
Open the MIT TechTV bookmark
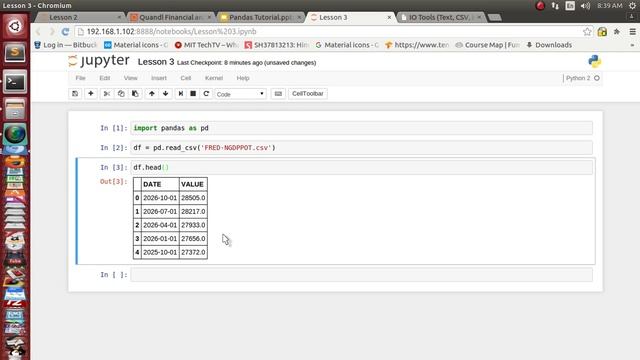point(206,45)
